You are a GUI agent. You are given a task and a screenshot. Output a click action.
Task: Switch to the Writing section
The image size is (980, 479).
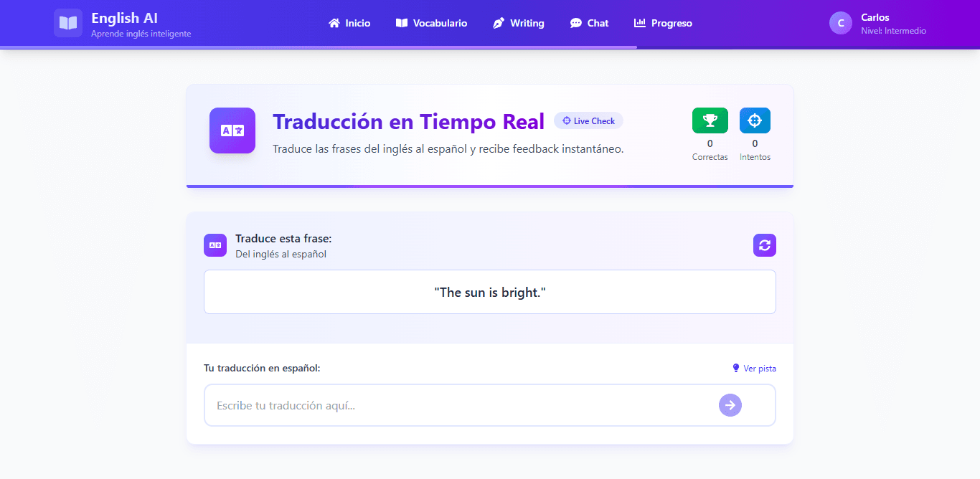click(x=518, y=23)
